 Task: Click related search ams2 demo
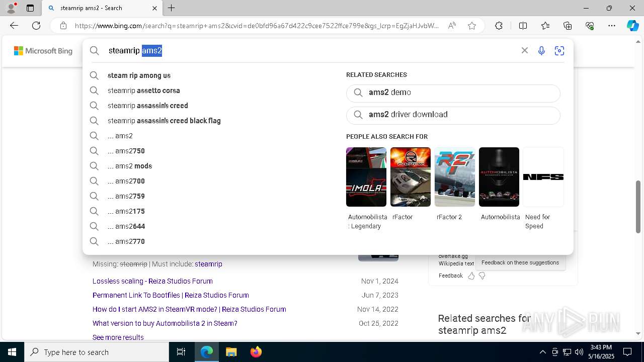453,93
